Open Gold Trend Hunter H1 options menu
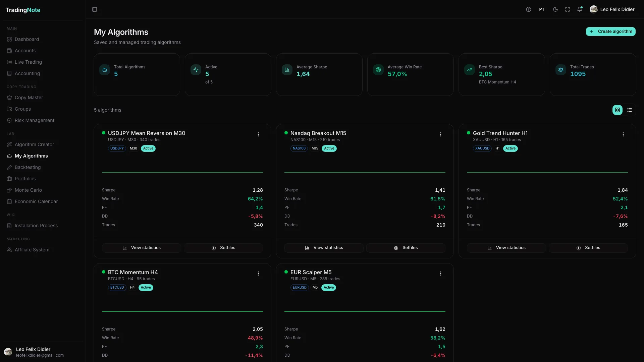644x362 pixels. coord(623,134)
